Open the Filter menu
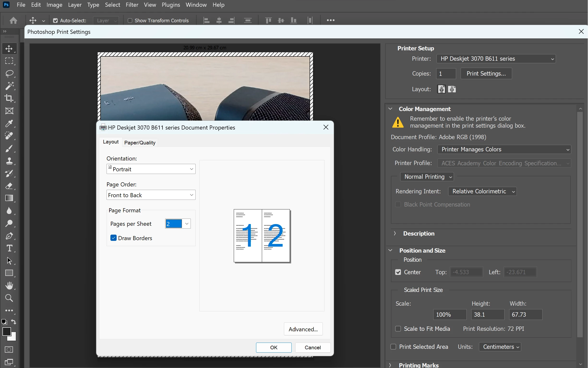Screen dimensions: 588x368 [132, 5]
